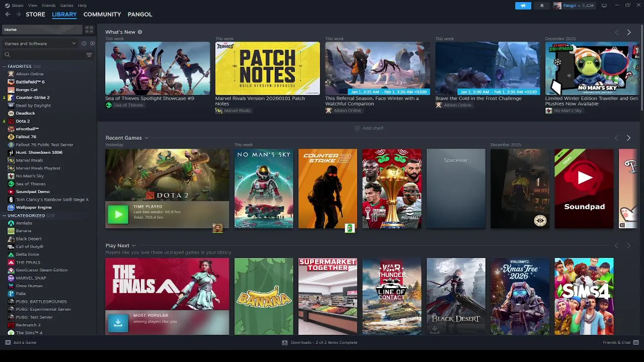This screenshot has height=362, width=644.
Task: Open What's New settings gear
Action: [140, 32]
